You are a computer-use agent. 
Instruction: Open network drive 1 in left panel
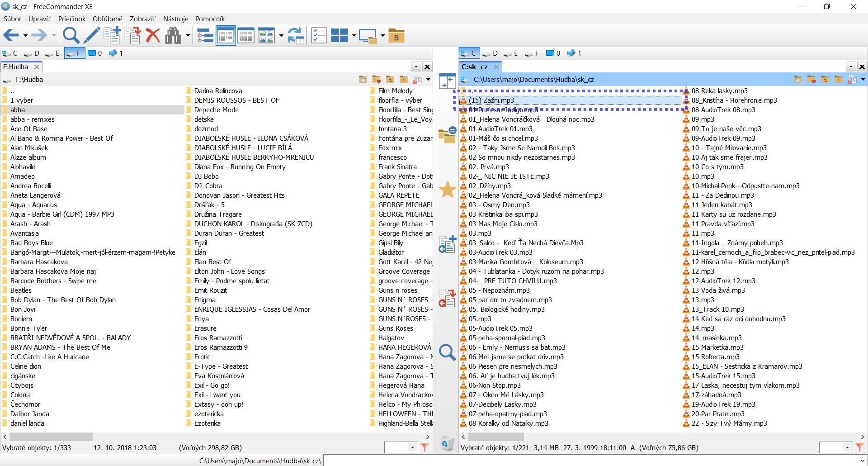116,53
